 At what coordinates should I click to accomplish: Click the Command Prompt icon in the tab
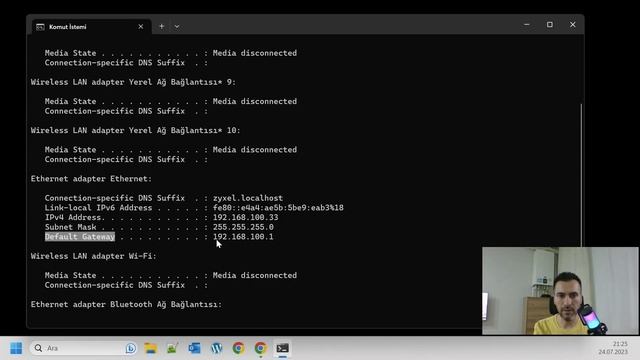[x=40, y=27]
